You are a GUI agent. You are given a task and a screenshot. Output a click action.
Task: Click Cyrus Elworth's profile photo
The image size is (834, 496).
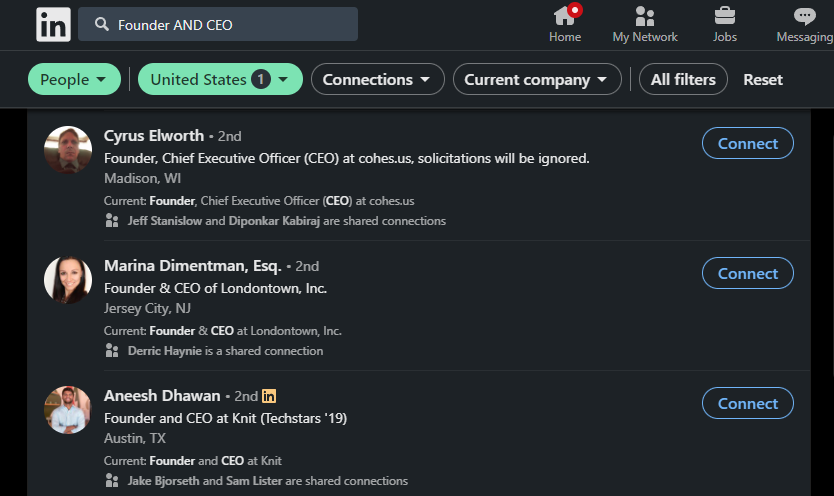68,150
